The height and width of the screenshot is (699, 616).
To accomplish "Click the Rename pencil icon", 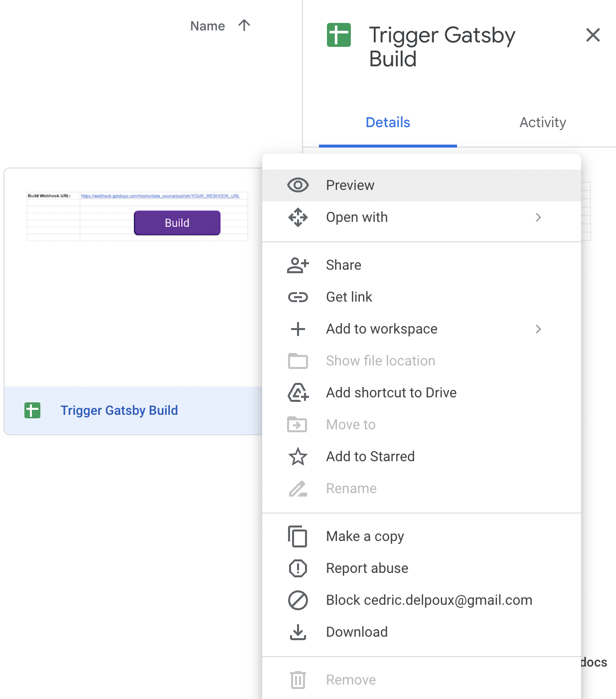I will tap(298, 489).
